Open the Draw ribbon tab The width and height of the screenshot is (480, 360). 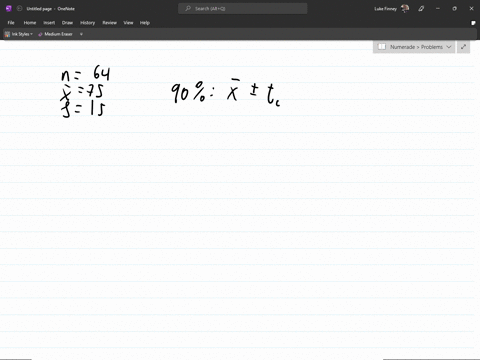point(67,23)
